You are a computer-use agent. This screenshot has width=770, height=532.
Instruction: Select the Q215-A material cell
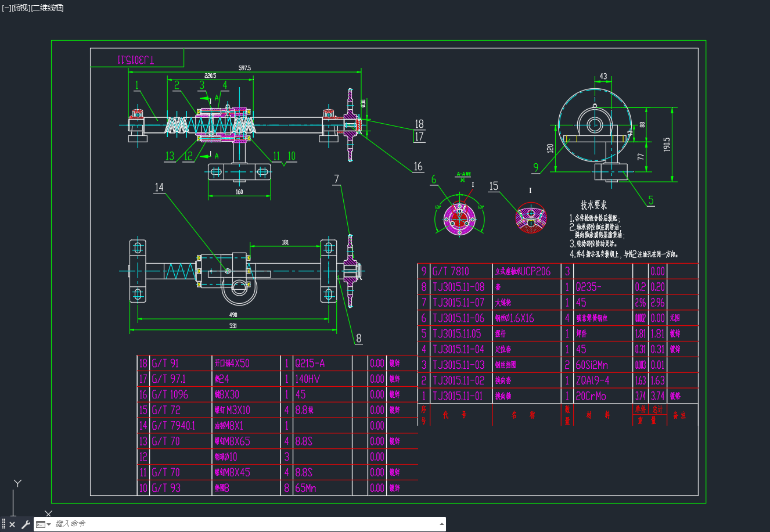click(310, 363)
